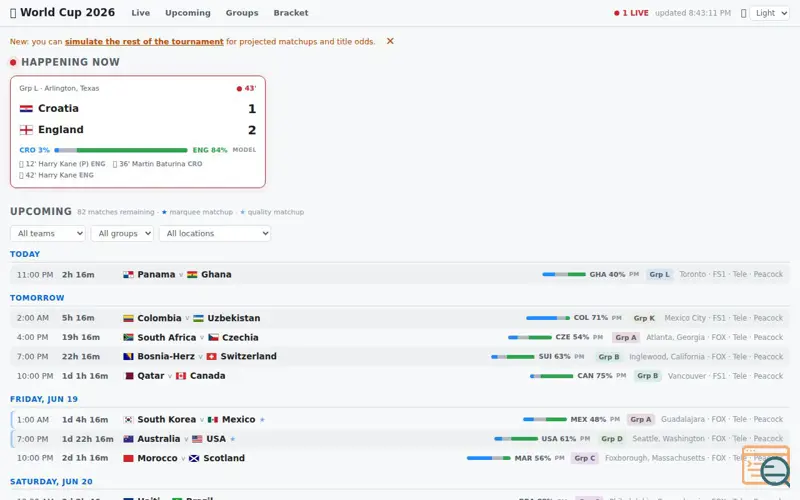Screen dimensions: 800x500
Task: Open the All teams filter dropdown
Action: click(x=47, y=234)
